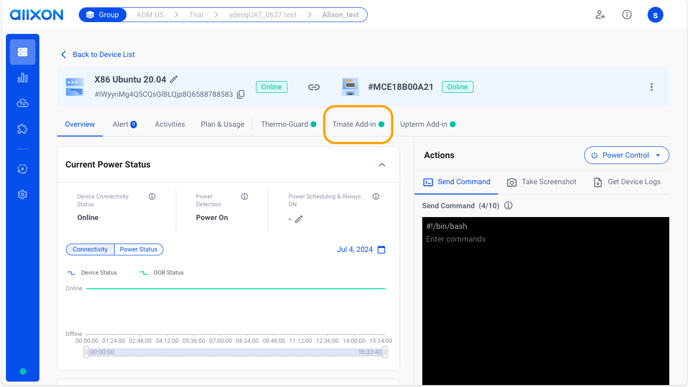Click the Jul 4, 2024 date
This screenshot has width=688, height=387.
pyautogui.click(x=355, y=250)
